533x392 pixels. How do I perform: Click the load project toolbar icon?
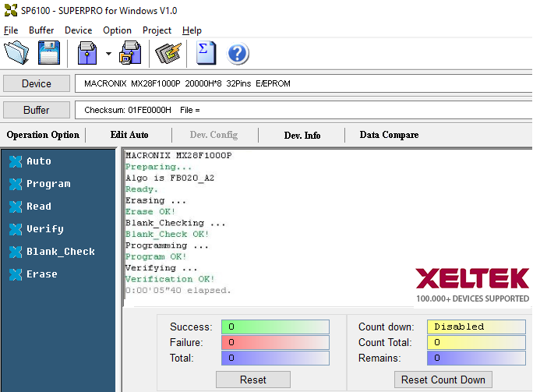[86, 54]
